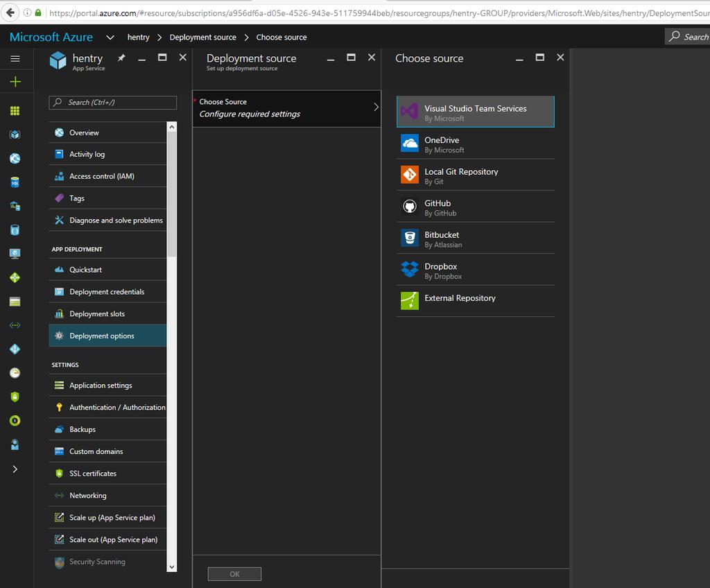Click the browser back button
The width and height of the screenshot is (710, 588).
(10, 12)
